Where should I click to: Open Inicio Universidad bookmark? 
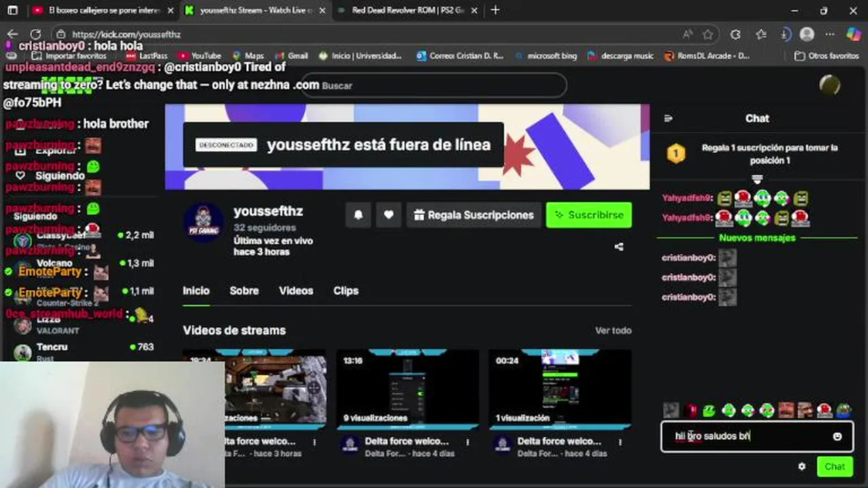click(x=361, y=56)
